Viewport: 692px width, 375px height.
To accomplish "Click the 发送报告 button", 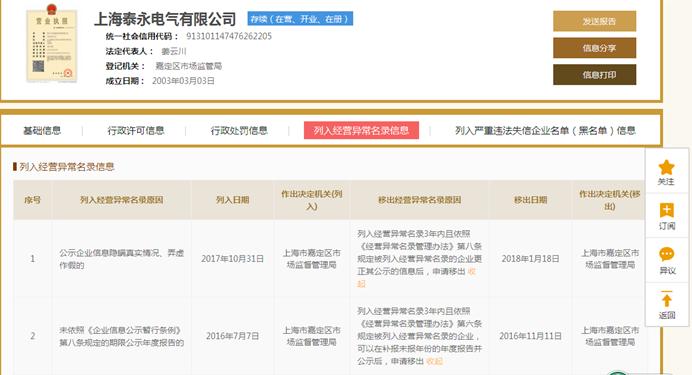I will tap(594, 21).
